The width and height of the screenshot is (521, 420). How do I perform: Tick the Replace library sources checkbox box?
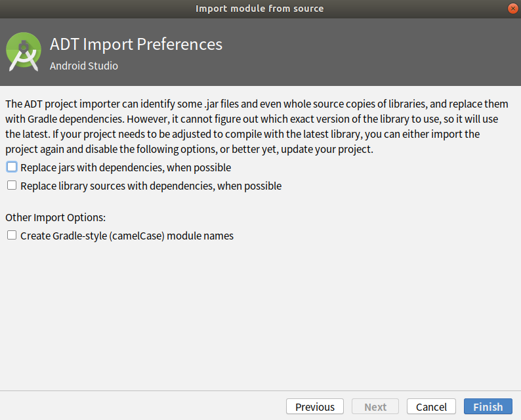[12, 185]
